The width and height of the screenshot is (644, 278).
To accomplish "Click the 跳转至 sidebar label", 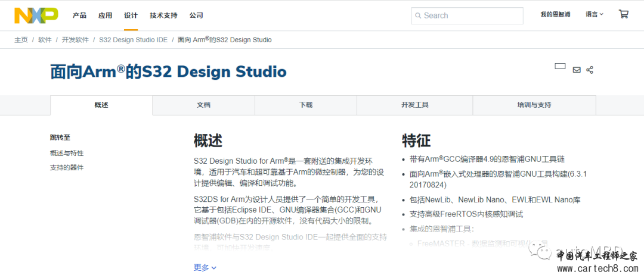I will [60, 138].
